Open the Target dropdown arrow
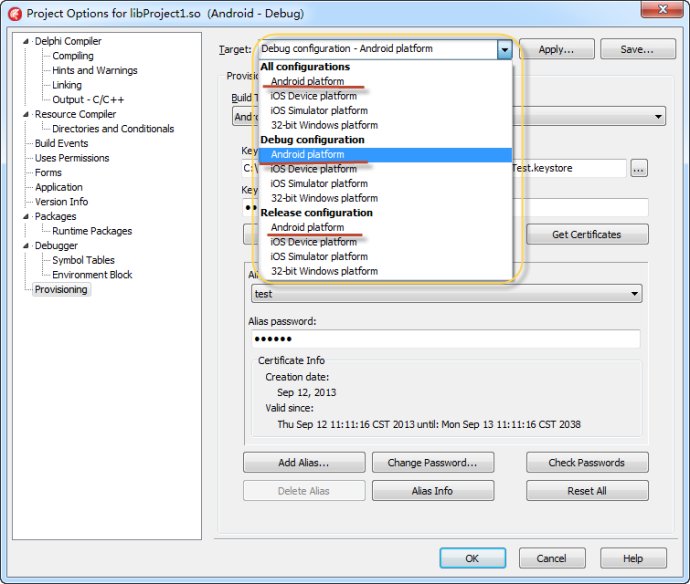The image size is (690, 584). (504, 49)
